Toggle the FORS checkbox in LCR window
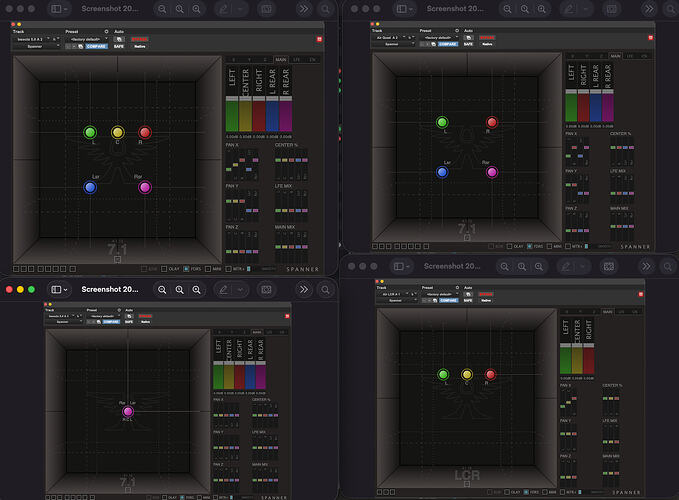Screen dimensions: 679x500 click(526, 492)
